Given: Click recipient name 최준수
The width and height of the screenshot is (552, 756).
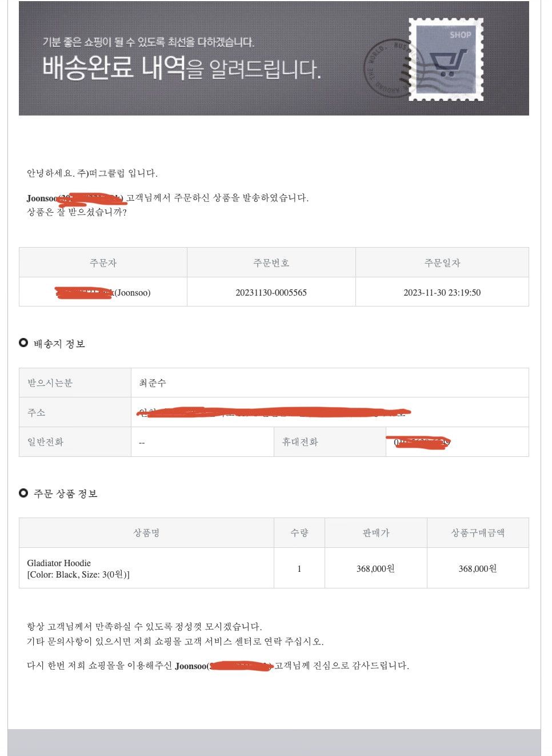Looking at the screenshot, I should click(x=153, y=383).
